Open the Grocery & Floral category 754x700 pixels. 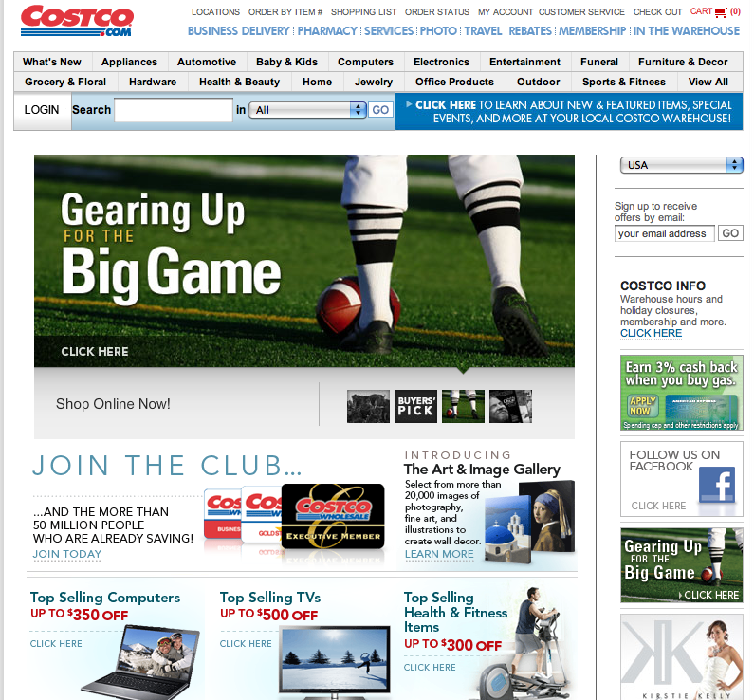65,82
